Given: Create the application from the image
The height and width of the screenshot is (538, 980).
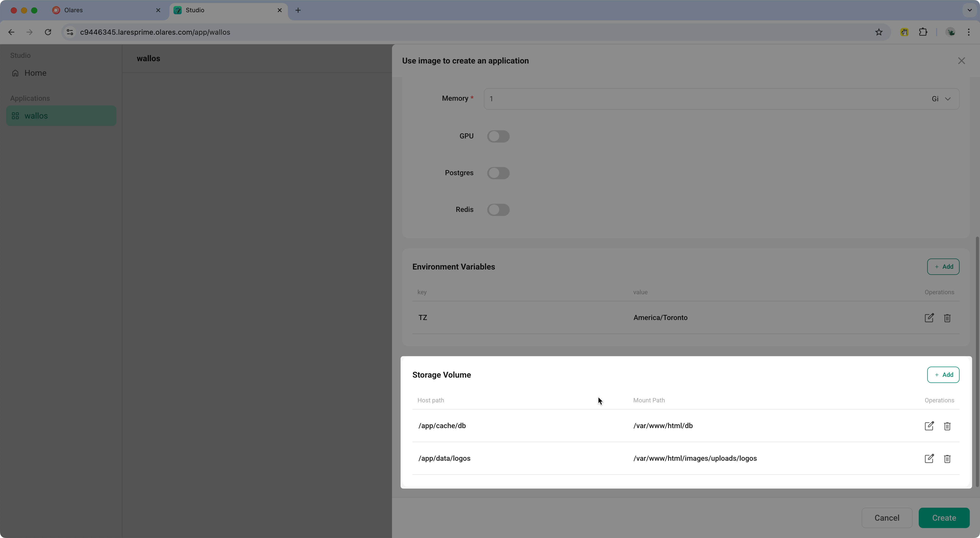Looking at the screenshot, I should point(944,518).
